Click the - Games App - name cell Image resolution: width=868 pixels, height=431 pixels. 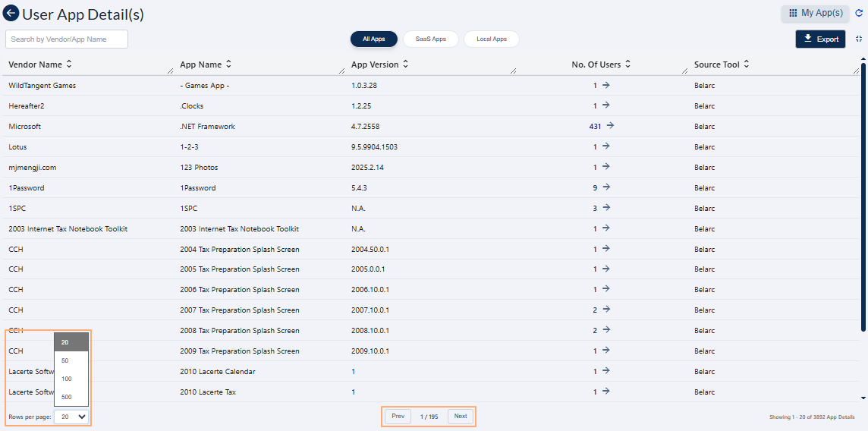[205, 85]
